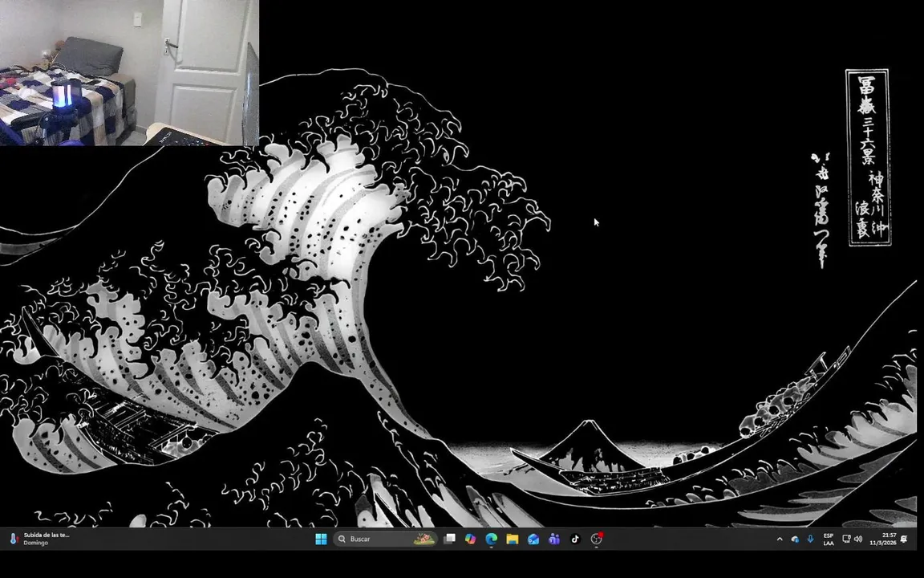Image resolution: width=924 pixels, height=578 pixels.
Task: Open Microsoft Edge from the taskbar
Action: tap(492, 539)
